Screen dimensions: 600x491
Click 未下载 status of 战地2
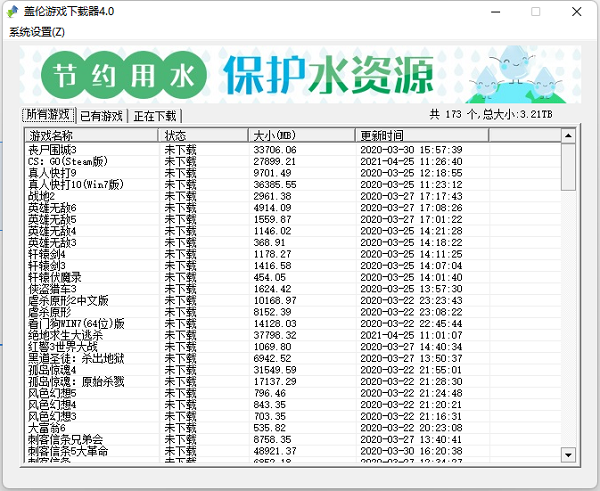click(x=180, y=196)
